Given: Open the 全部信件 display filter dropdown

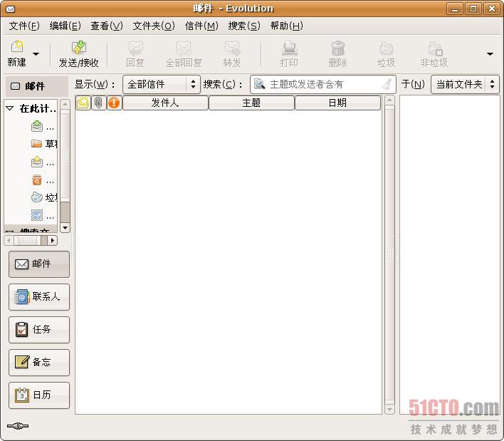Looking at the screenshot, I should click(x=162, y=84).
